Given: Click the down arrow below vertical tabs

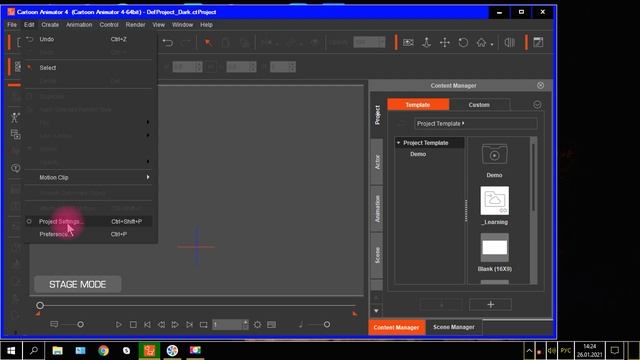Looking at the screenshot, I should coord(376,311).
